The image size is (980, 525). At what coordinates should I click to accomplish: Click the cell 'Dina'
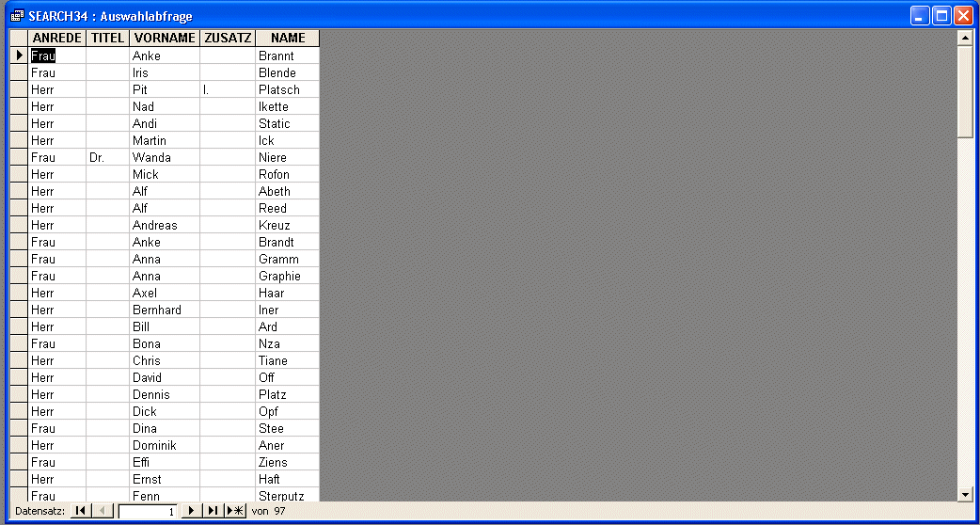pos(165,428)
